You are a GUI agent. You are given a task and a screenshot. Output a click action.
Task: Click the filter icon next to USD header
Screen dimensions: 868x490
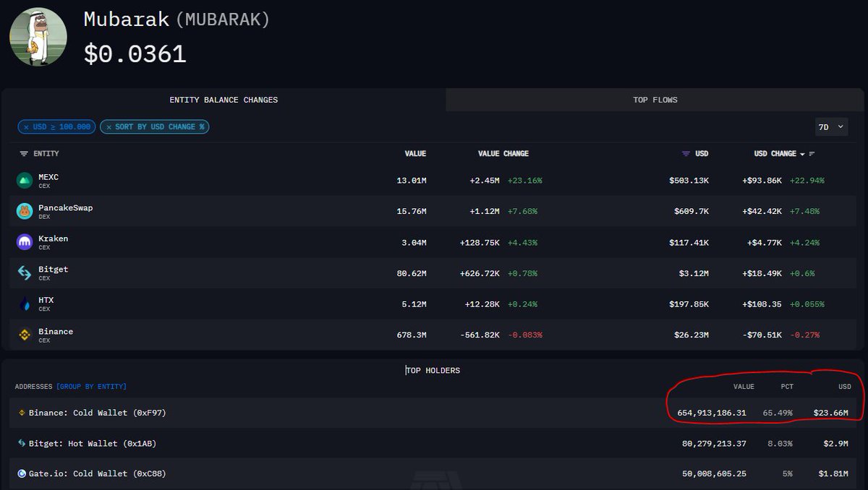pos(686,154)
